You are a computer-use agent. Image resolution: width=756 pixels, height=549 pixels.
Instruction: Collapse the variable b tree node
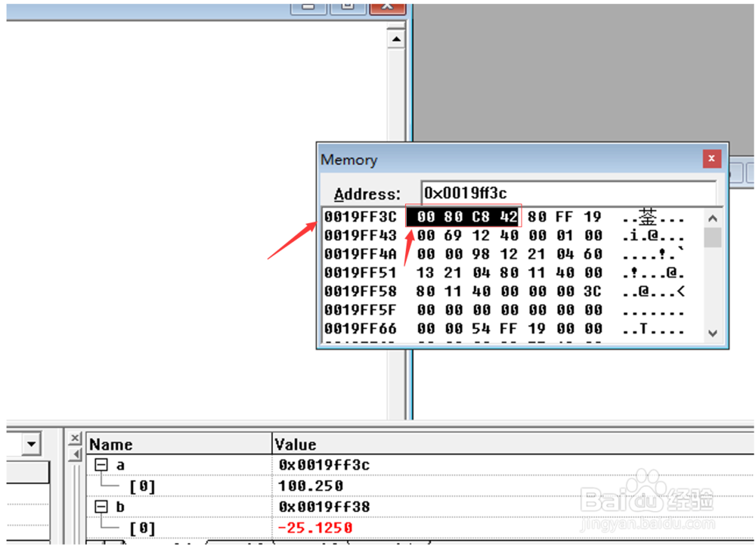tap(101, 507)
